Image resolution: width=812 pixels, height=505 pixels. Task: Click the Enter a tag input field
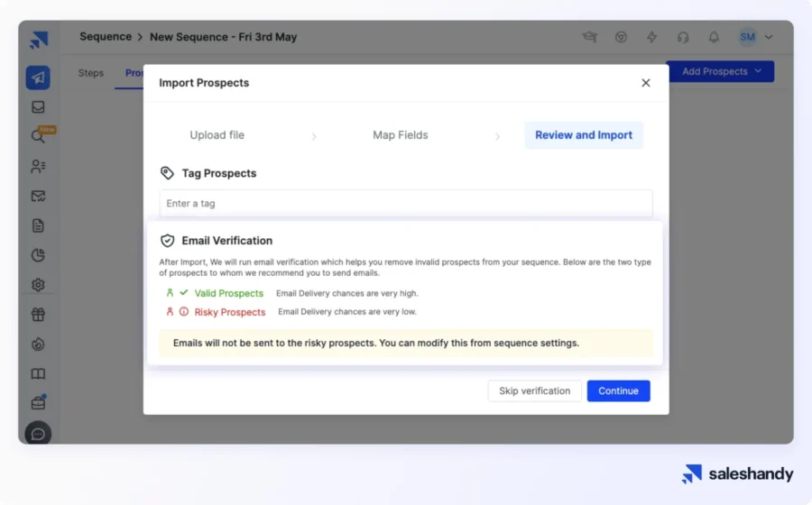tap(405, 204)
